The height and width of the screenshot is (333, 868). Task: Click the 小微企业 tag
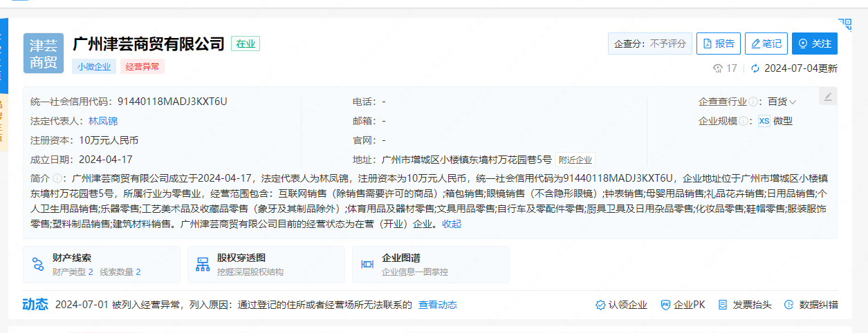[94, 67]
